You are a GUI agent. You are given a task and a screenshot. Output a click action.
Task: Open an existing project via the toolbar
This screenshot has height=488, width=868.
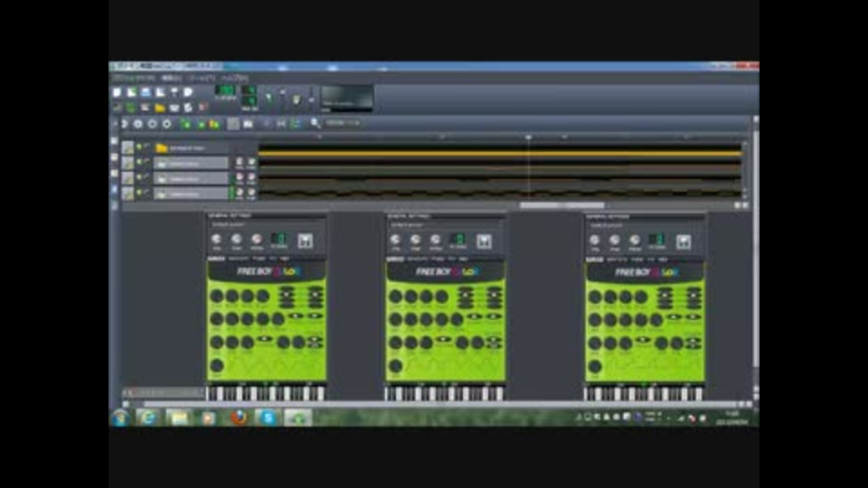coord(146,92)
